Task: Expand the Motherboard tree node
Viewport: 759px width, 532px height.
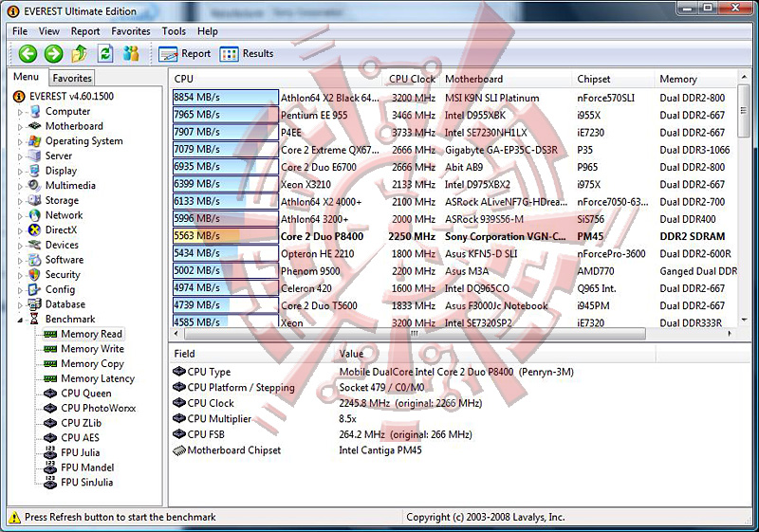Action: point(20,127)
